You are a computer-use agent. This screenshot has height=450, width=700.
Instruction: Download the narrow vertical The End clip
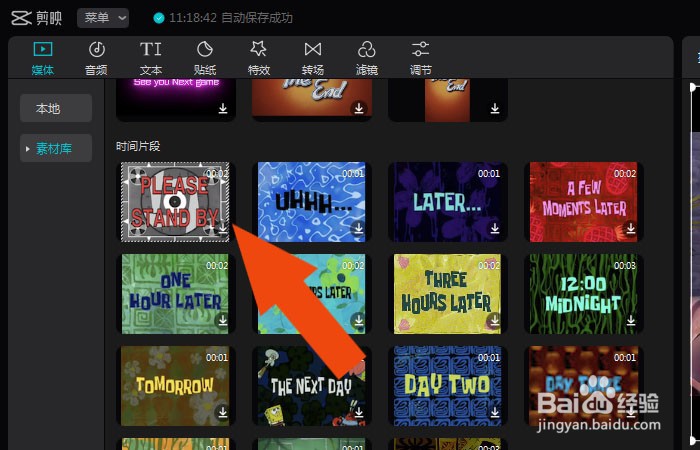point(495,108)
